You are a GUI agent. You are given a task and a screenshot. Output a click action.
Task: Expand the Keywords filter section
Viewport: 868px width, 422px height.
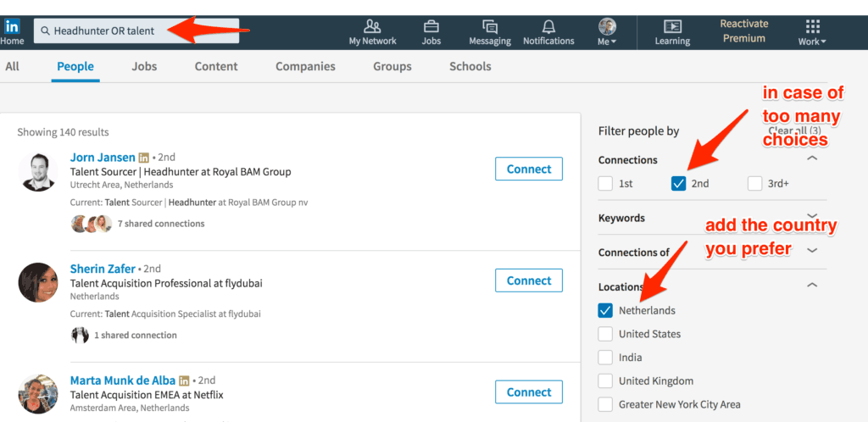[x=812, y=216]
